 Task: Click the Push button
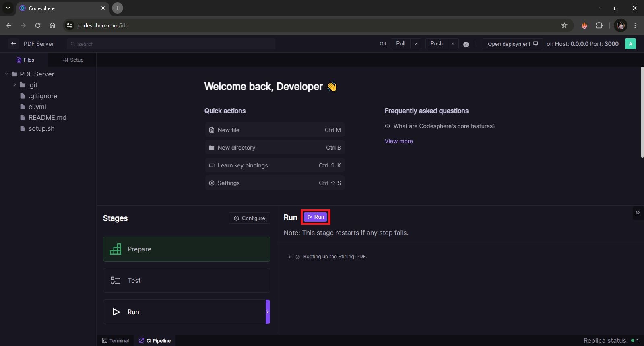click(x=437, y=44)
